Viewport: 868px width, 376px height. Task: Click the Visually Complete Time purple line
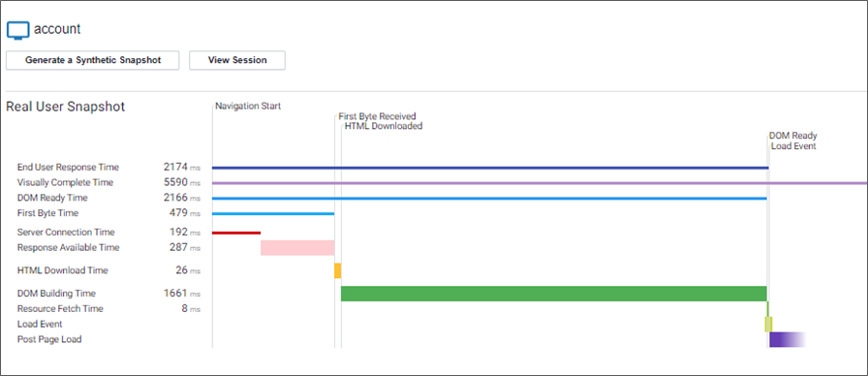540,183
